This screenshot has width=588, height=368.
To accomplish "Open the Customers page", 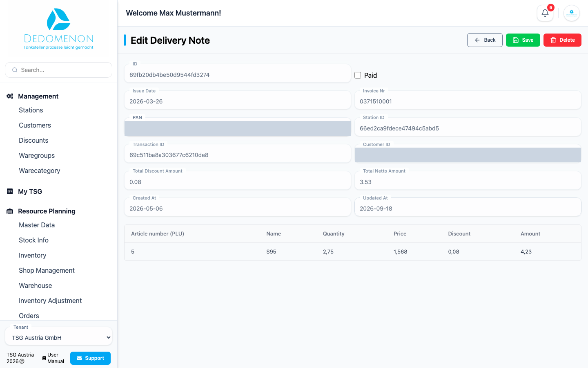I will point(35,125).
